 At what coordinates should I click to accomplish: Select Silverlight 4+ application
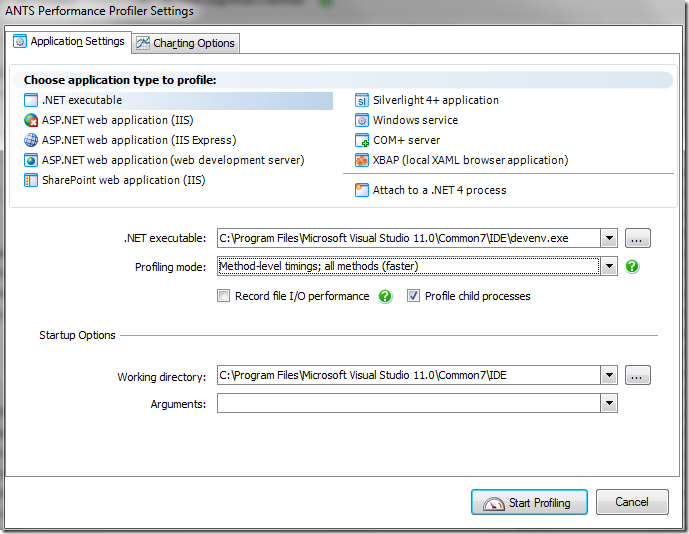[427, 100]
